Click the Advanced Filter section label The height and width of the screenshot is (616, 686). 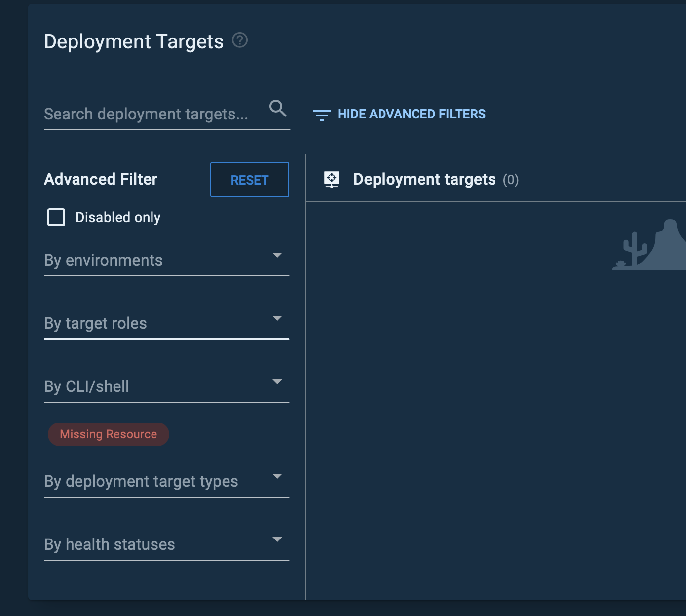100,179
